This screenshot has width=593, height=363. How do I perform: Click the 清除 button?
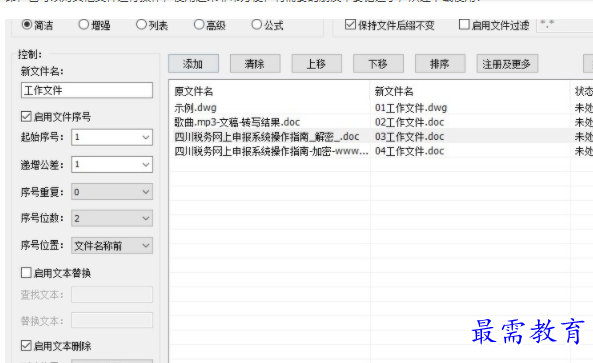pos(255,64)
